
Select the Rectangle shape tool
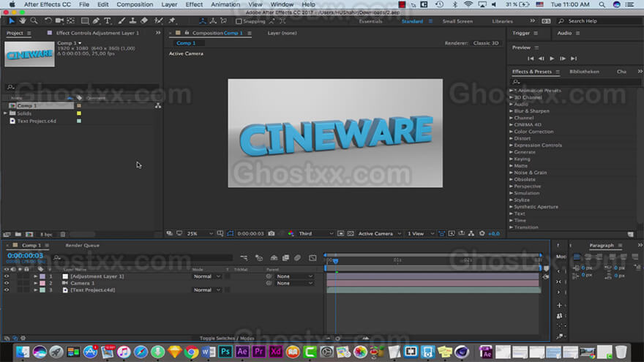point(85,20)
